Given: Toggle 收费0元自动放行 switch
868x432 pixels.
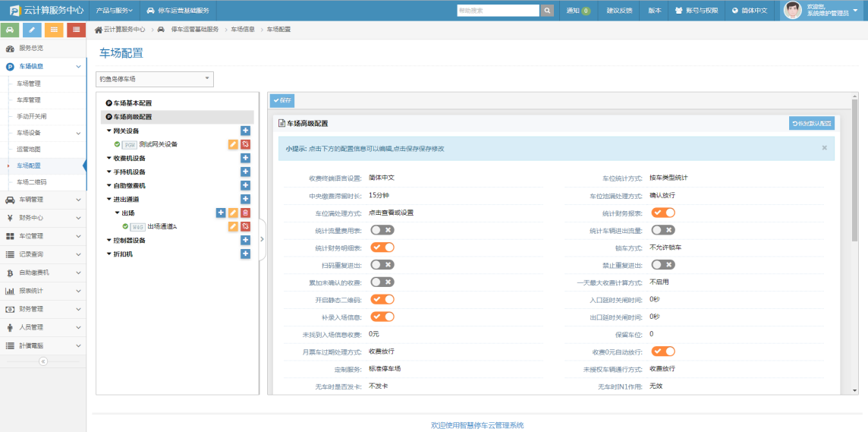Looking at the screenshot, I should tap(662, 351).
